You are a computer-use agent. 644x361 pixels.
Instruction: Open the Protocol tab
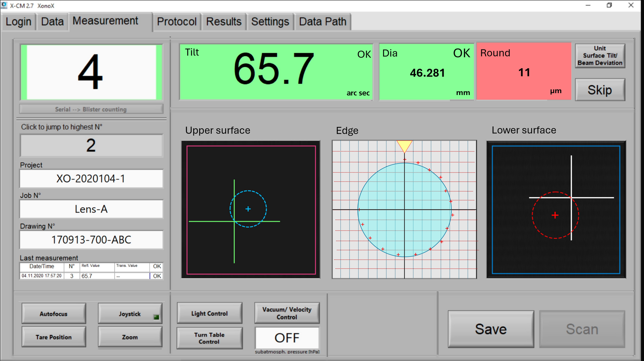pos(176,22)
